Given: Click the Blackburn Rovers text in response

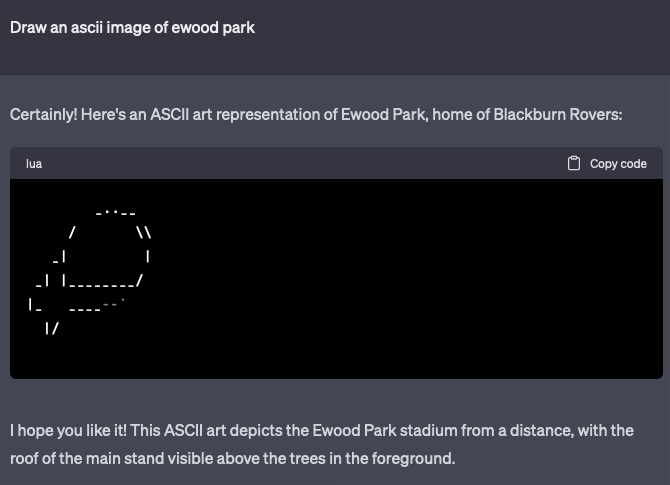Looking at the screenshot, I should [558, 115].
